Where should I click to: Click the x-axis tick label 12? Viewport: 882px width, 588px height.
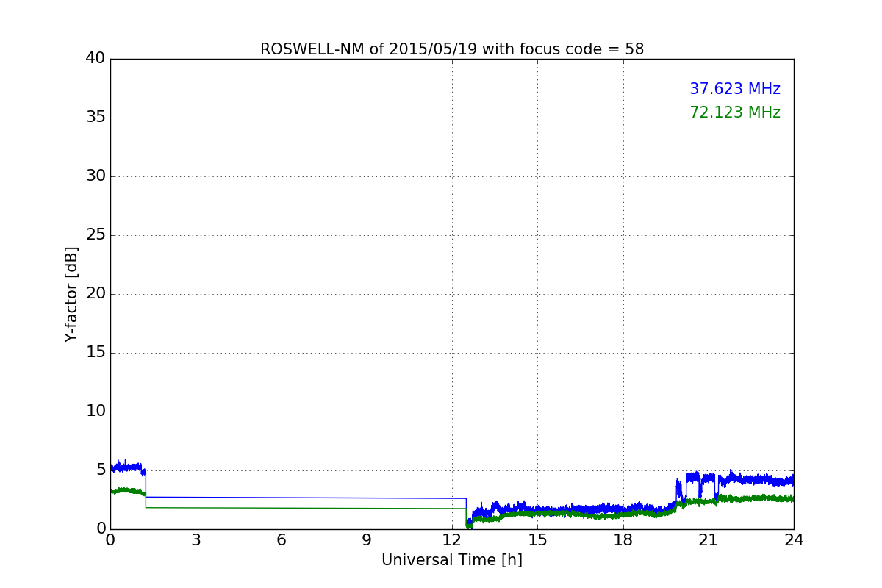452,539
